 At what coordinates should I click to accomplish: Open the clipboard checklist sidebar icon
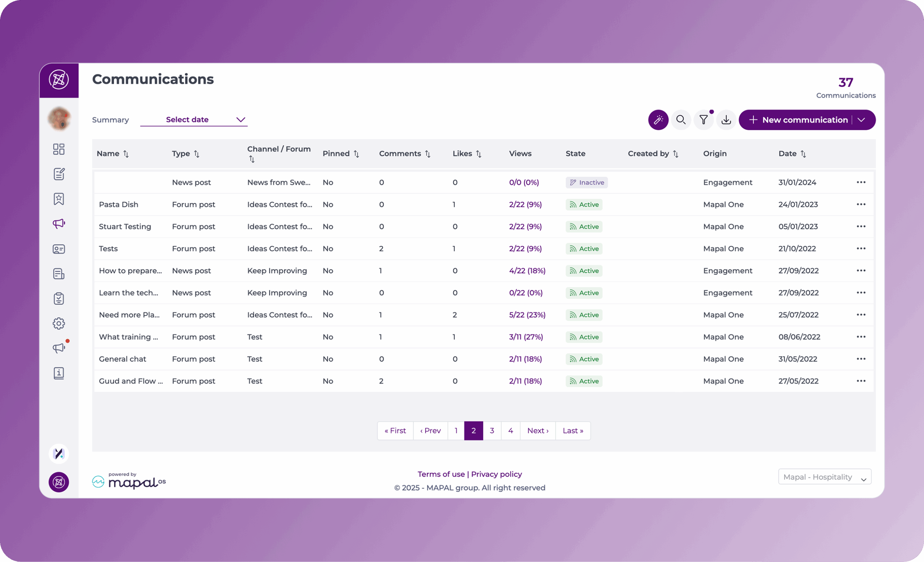click(x=59, y=298)
